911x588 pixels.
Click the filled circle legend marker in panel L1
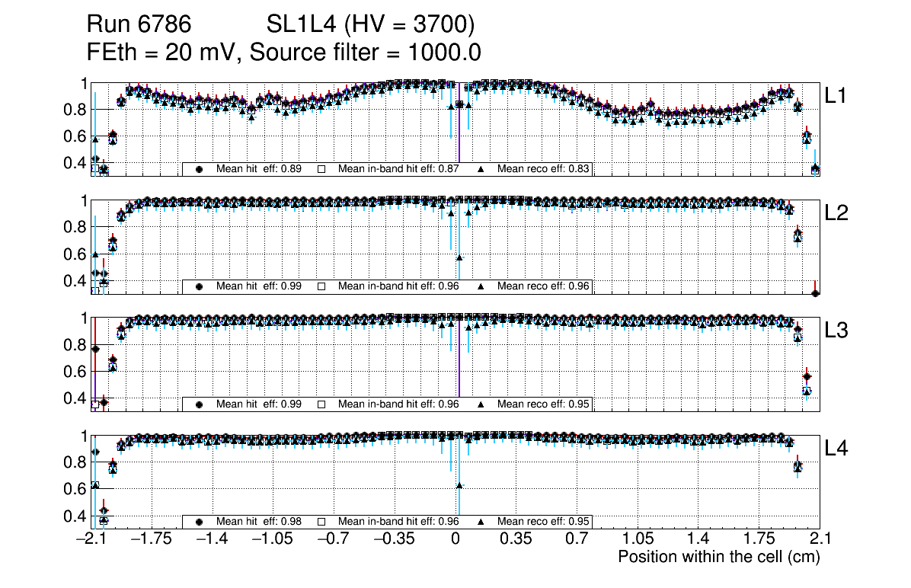(x=199, y=169)
